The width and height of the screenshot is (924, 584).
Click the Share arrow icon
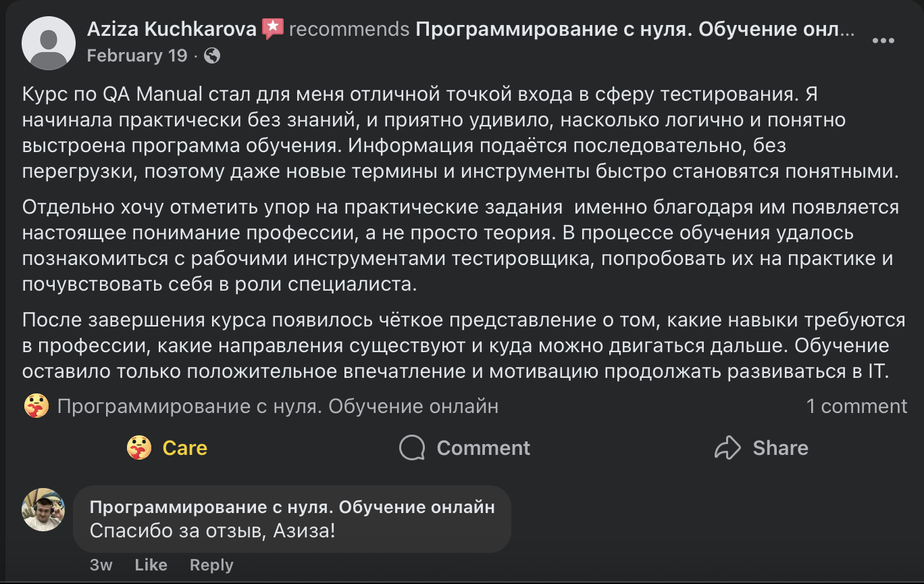pyautogui.click(x=727, y=447)
